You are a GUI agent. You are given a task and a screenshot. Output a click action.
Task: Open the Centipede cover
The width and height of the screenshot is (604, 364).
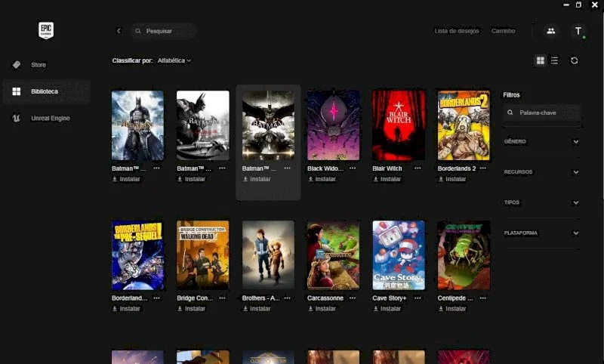pyautogui.click(x=464, y=255)
